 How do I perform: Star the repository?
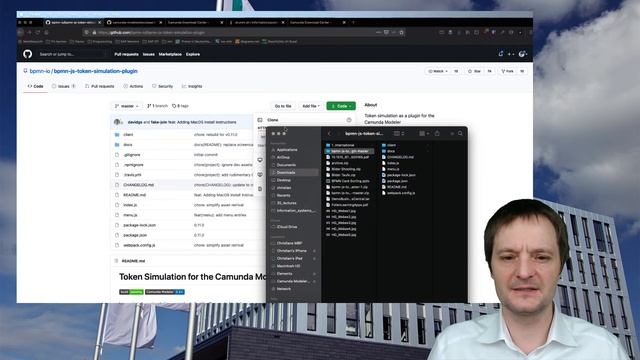475,71
